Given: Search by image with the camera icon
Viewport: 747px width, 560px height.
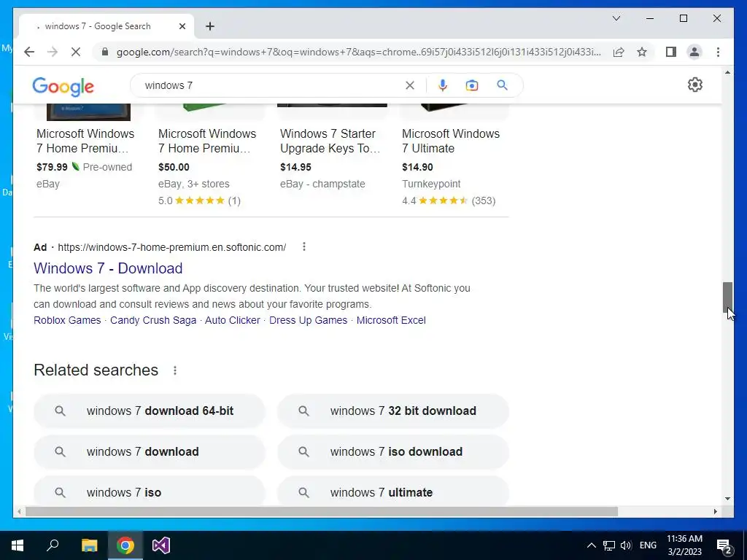Looking at the screenshot, I should pos(472,85).
